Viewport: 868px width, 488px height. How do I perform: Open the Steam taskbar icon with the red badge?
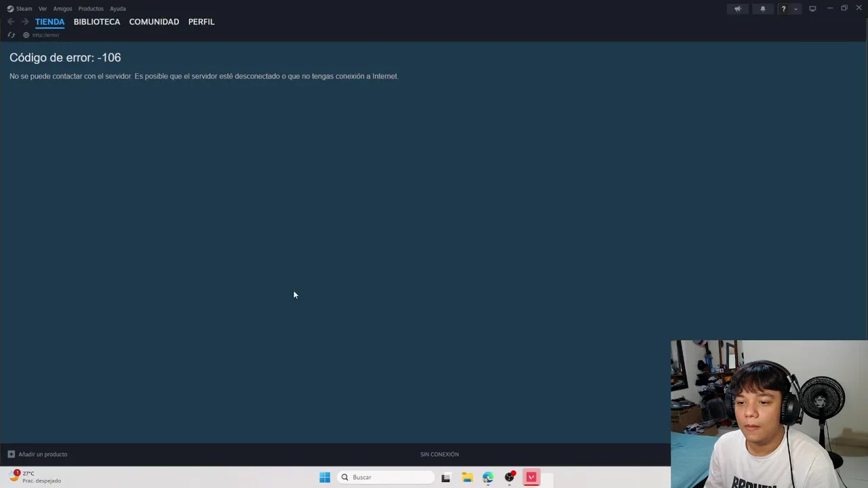click(x=510, y=477)
